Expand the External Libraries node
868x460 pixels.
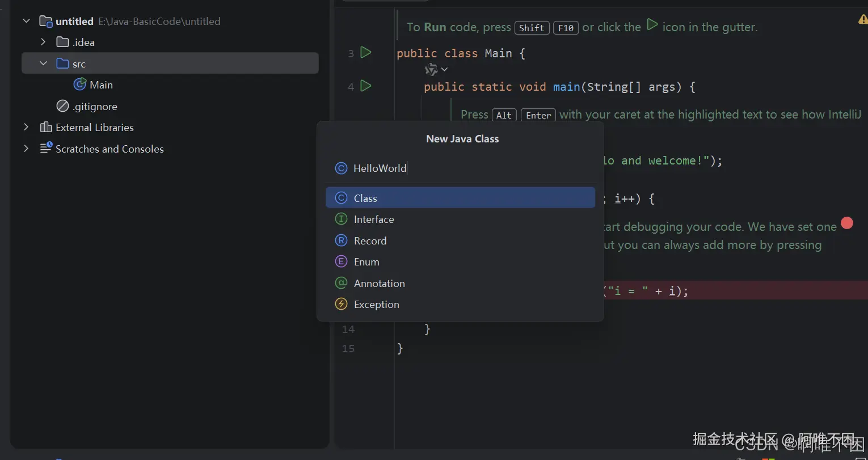click(x=26, y=128)
